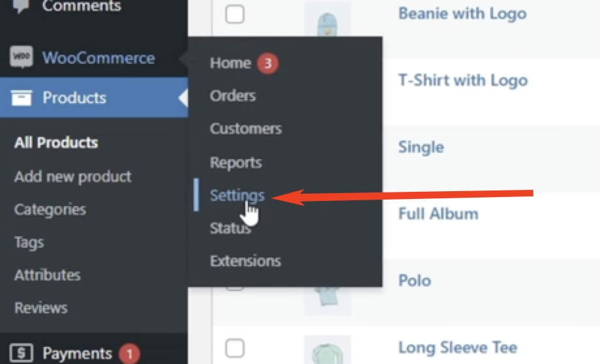This screenshot has height=364, width=600.
Task: Open the Extensions submenu entry
Action: pyautogui.click(x=245, y=261)
